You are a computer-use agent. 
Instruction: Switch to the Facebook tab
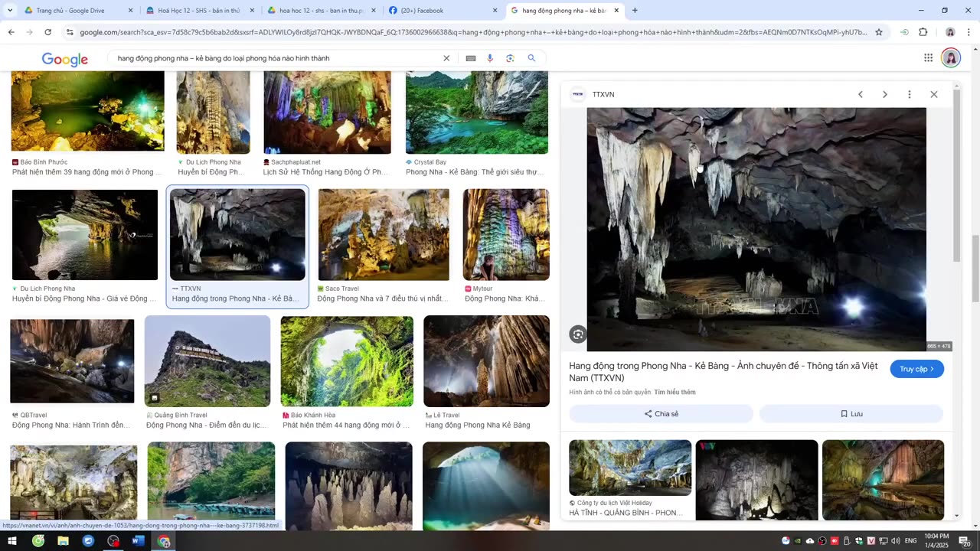point(443,11)
